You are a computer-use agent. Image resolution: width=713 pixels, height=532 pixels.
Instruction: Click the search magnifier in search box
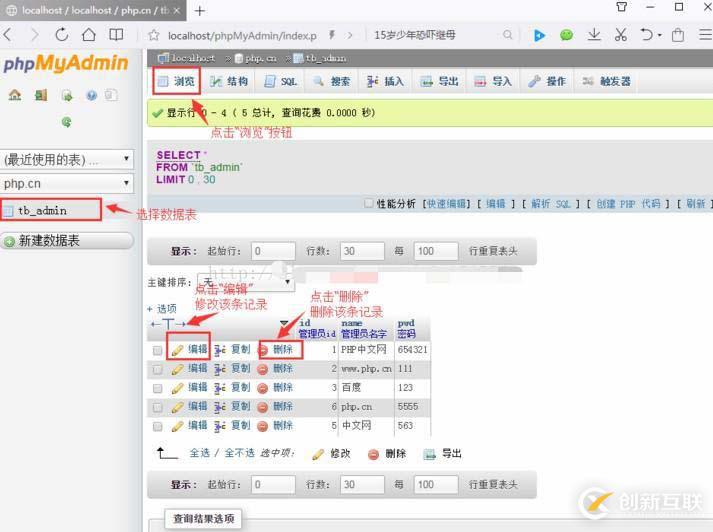[507, 35]
